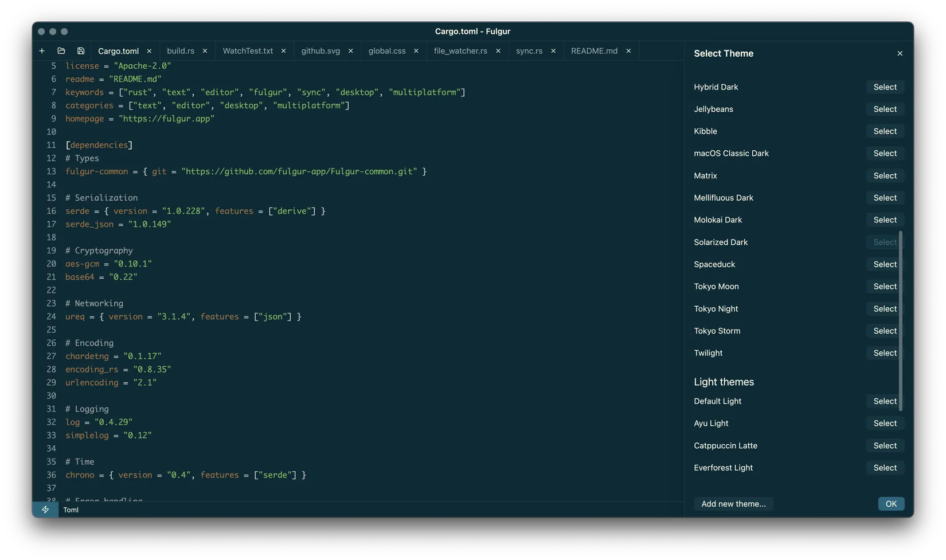Dismiss the Select Theme panel
946x560 pixels.
tap(900, 53)
